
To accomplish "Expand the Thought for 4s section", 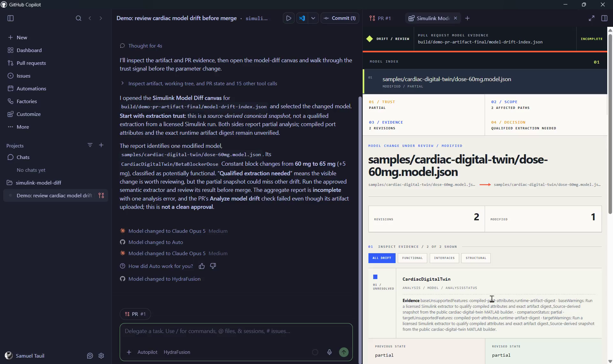I will [x=141, y=46].
